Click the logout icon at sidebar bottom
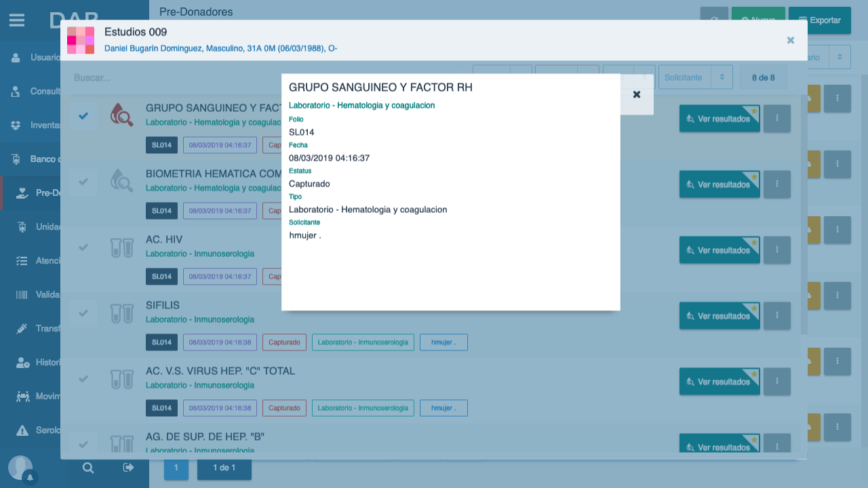 click(129, 468)
